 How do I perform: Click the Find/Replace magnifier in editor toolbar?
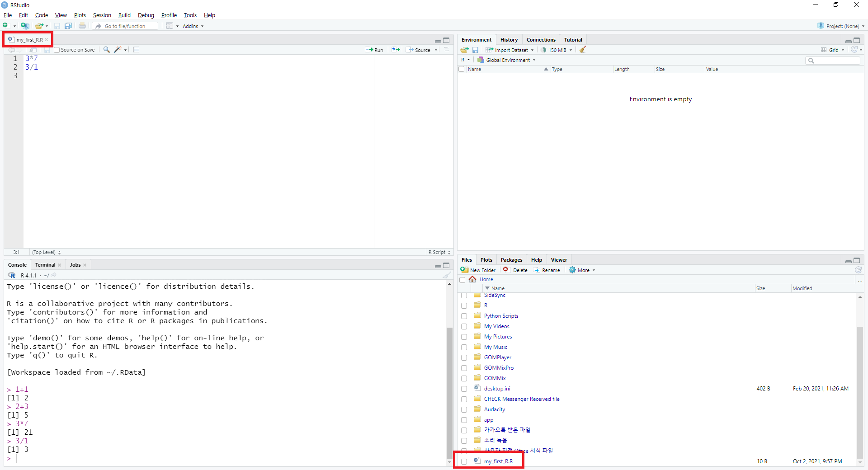pyautogui.click(x=106, y=50)
